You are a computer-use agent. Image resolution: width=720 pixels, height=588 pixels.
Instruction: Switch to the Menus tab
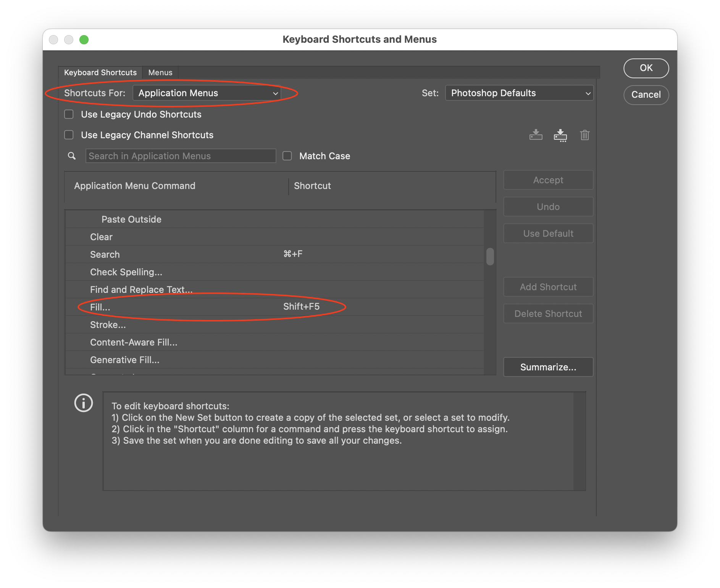pos(160,72)
